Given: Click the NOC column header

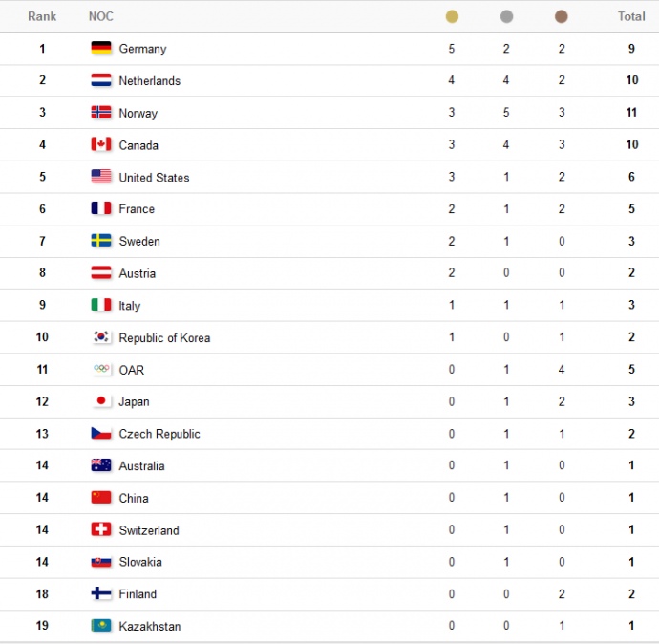Looking at the screenshot, I should pyautogui.click(x=100, y=16).
